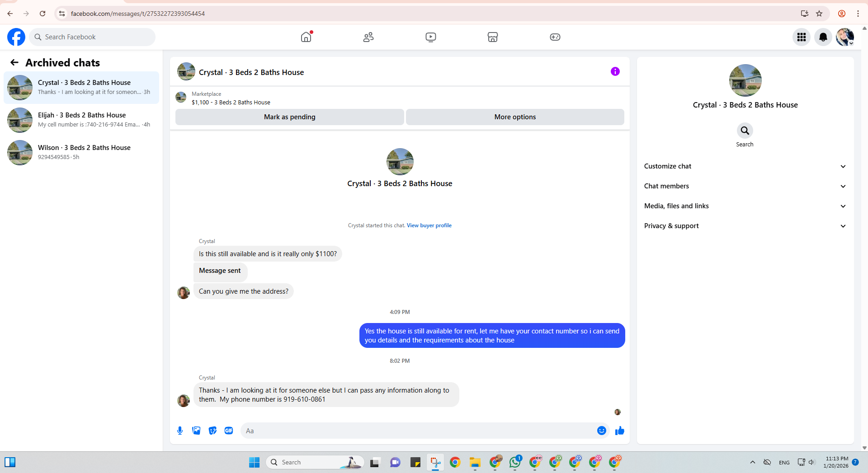Expand Media, files and links section

point(745,206)
